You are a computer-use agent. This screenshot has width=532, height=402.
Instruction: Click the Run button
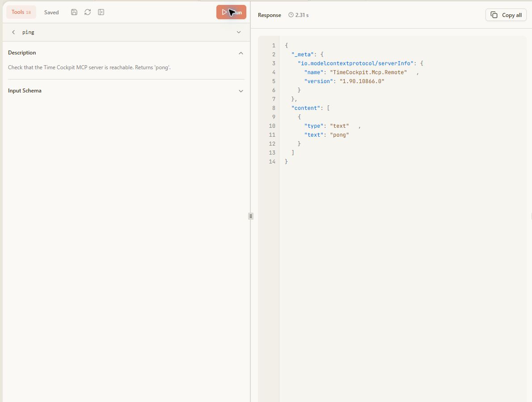[x=232, y=12]
